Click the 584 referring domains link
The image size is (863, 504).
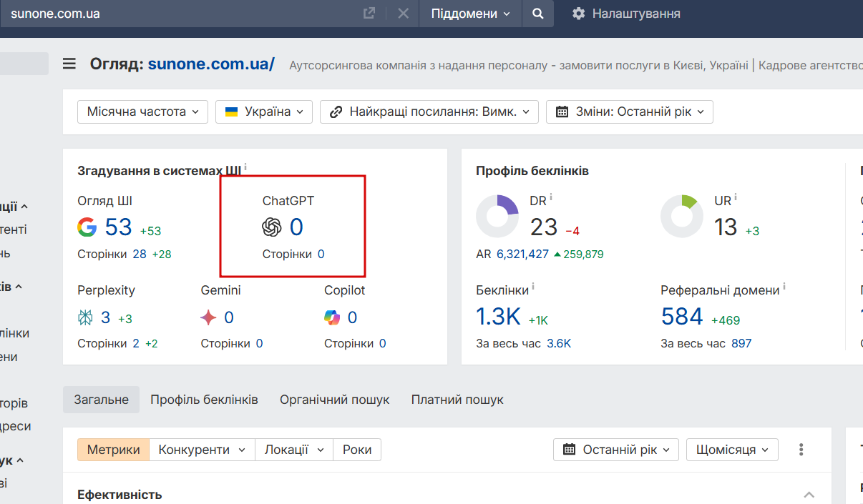click(x=682, y=316)
